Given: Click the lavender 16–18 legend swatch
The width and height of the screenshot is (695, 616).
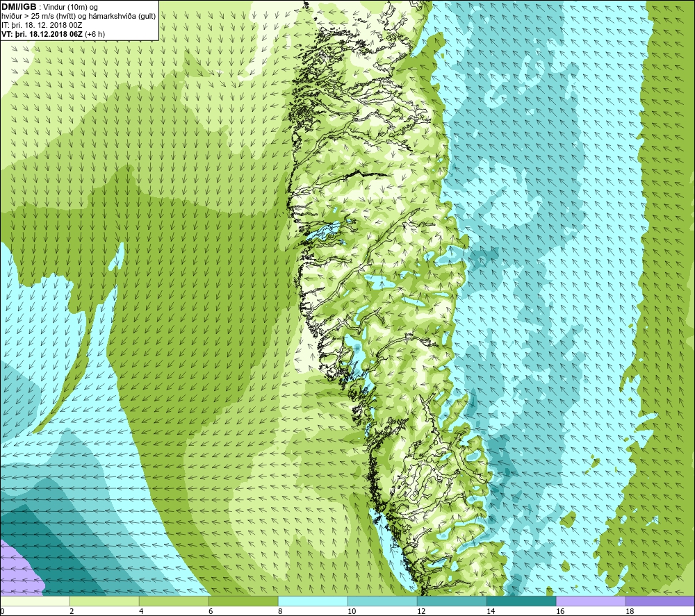Looking at the screenshot, I should 591,601.
